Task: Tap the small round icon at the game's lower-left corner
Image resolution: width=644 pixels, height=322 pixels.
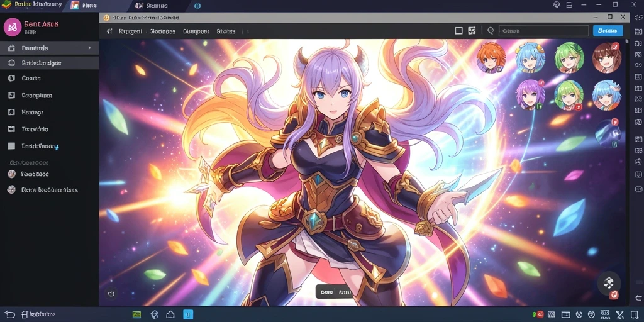Action: [111, 294]
